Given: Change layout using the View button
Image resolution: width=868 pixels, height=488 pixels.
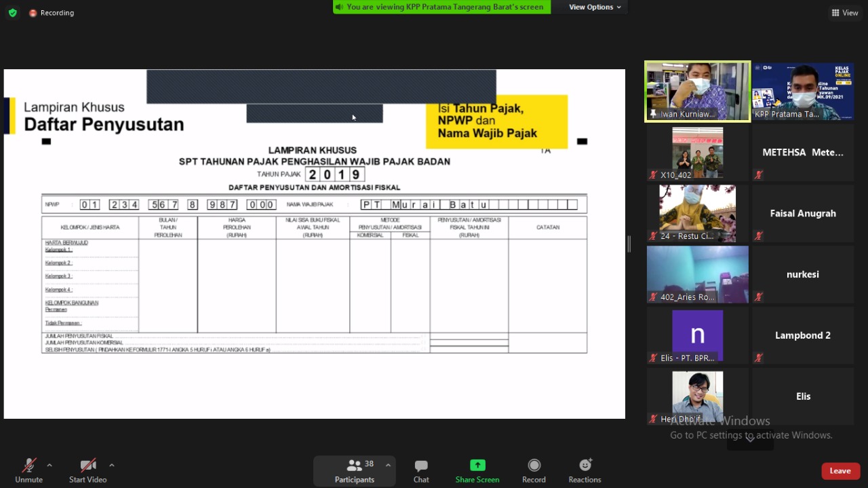Looking at the screenshot, I should pyautogui.click(x=845, y=13).
